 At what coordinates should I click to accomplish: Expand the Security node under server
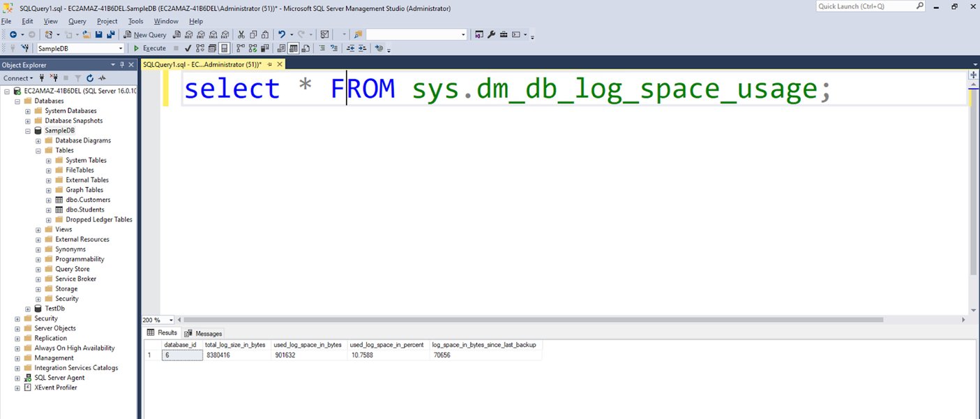[x=17, y=318]
